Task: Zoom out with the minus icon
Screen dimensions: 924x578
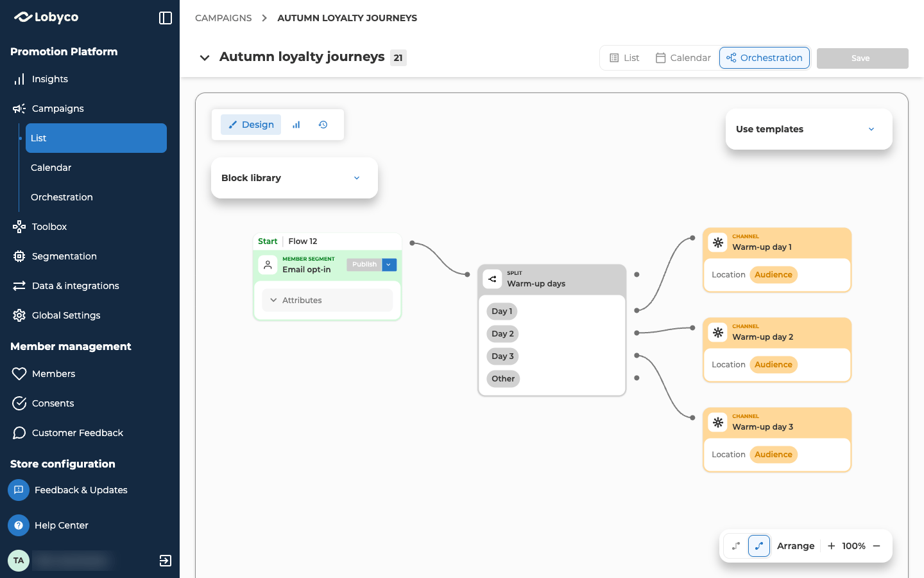Action: pos(877,546)
